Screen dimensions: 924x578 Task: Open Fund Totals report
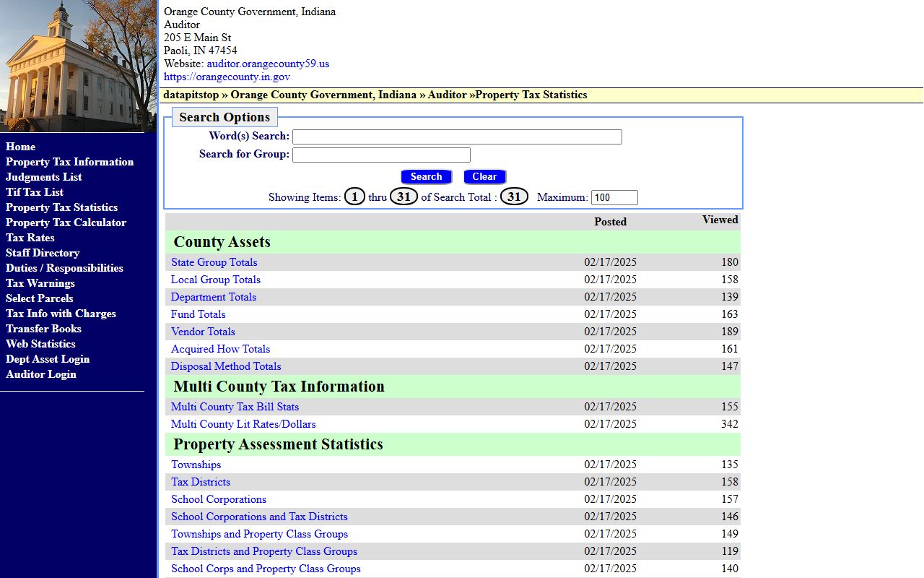coord(198,314)
